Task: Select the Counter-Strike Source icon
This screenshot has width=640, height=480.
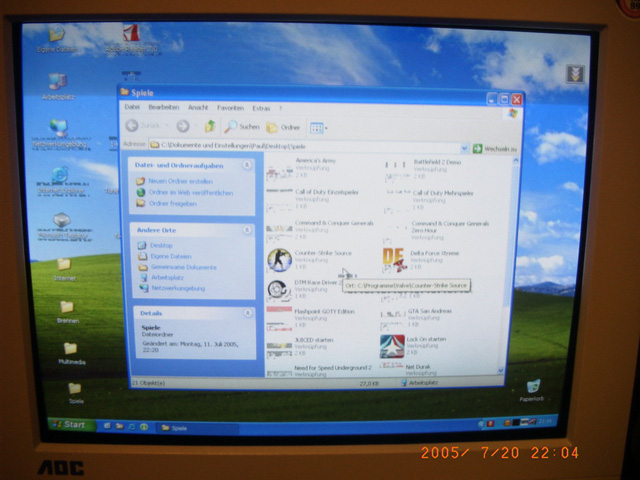Action: pos(279,260)
